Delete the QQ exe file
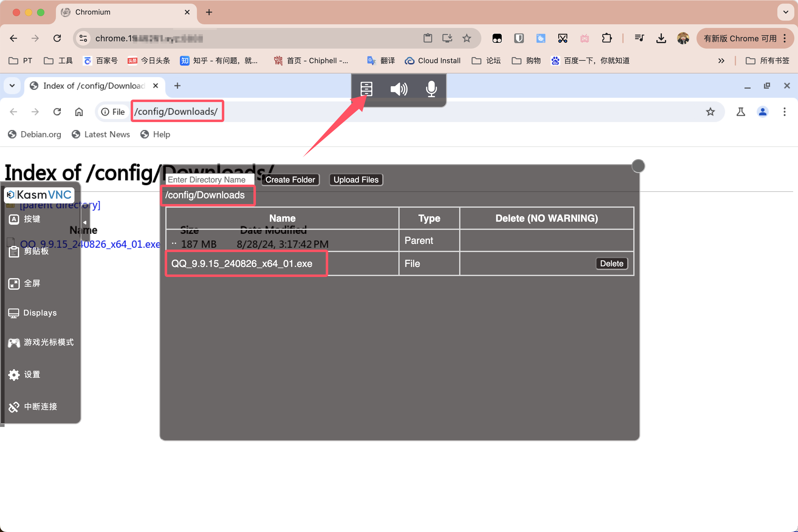This screenshot has width=798, height=532. tap(611, 264)
